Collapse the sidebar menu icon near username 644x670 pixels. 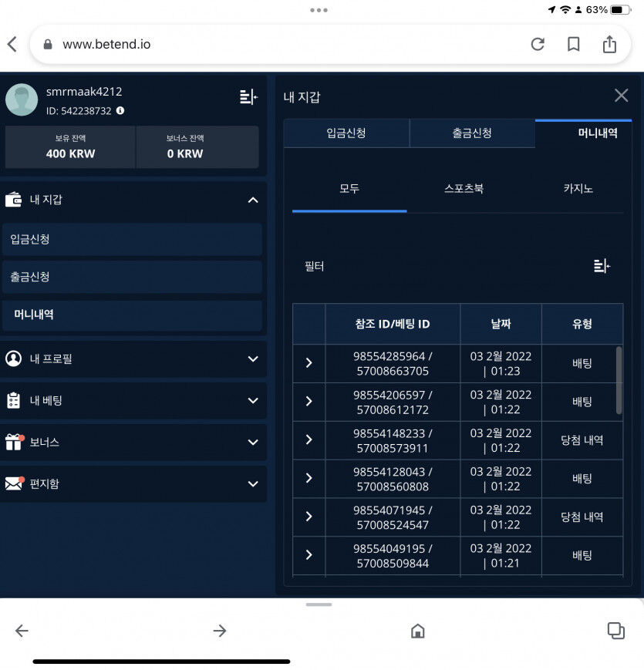click(x=248, y=97)
